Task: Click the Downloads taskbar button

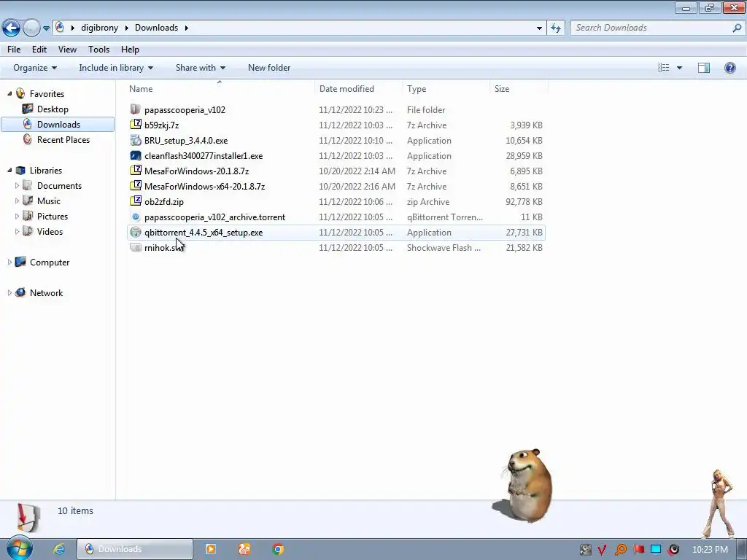Action: click(x=135, y=549)
